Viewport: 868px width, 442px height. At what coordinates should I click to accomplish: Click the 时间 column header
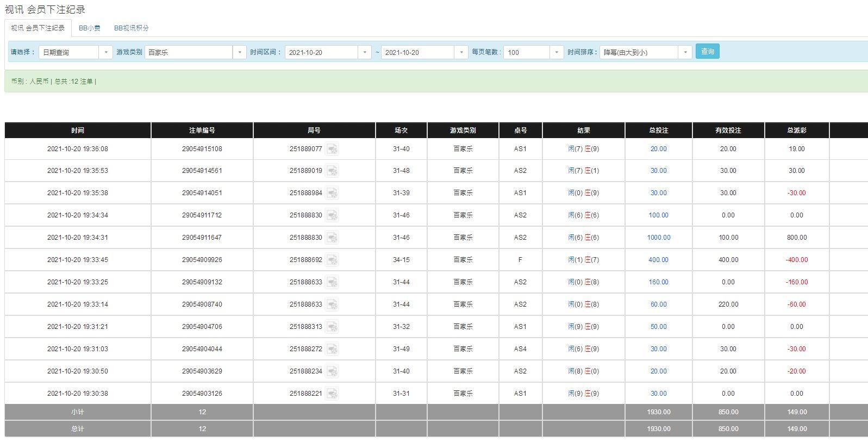coord(78,130)
